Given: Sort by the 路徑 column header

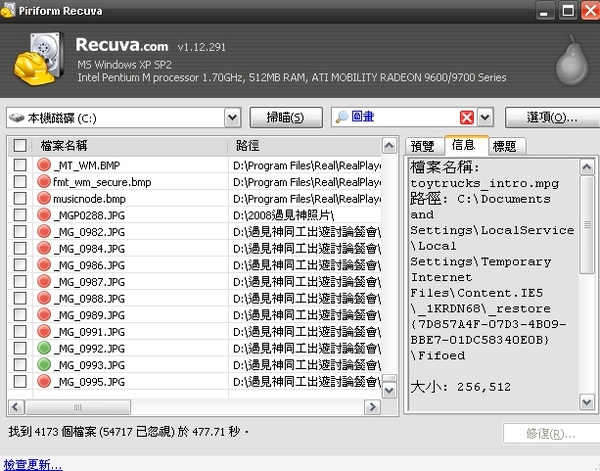Looking at the screenshot, I should point(305,146).
